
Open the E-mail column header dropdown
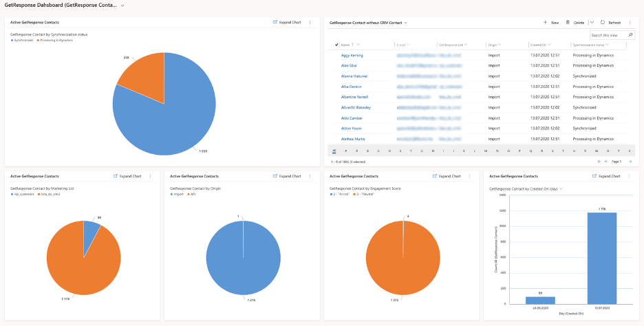408,45
